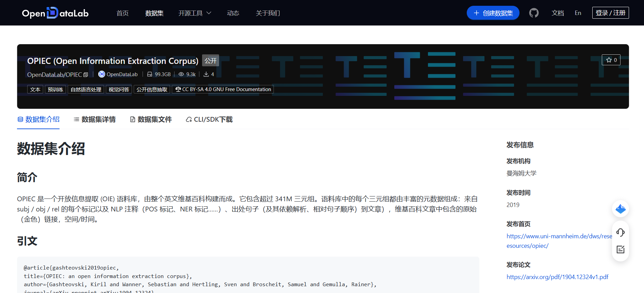Click the @article citation line
The image size is (644, 293).
(71, 268)
